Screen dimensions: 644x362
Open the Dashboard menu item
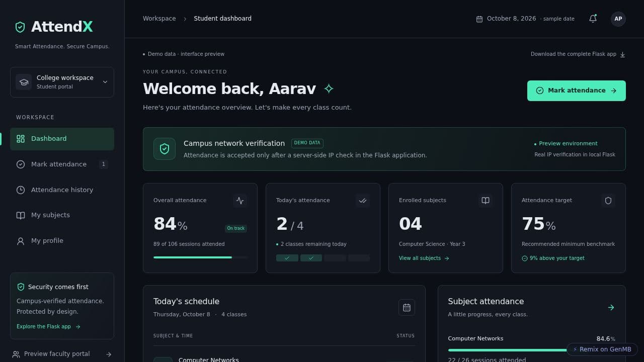62,139
